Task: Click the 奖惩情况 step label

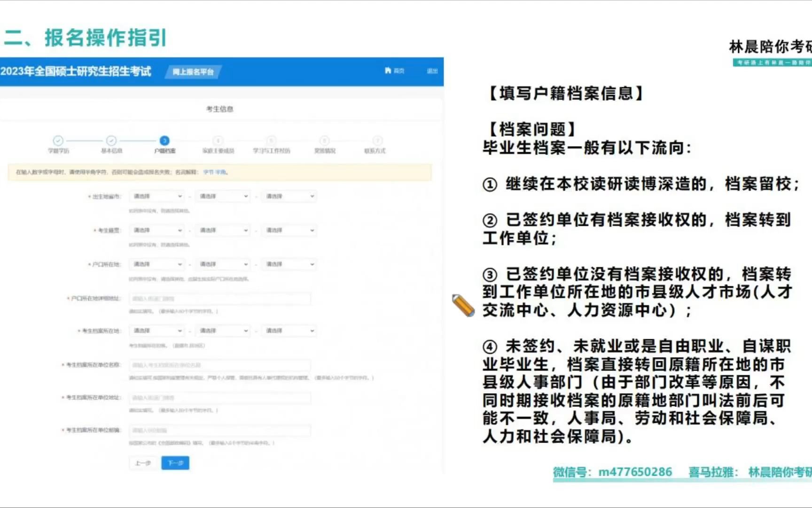Action: click(325, 151)
